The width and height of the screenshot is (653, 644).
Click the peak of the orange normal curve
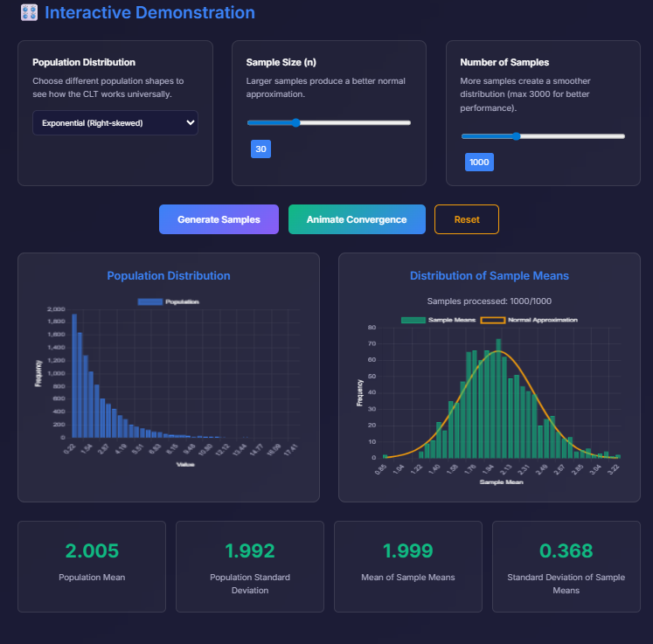(x=498, y=351)
